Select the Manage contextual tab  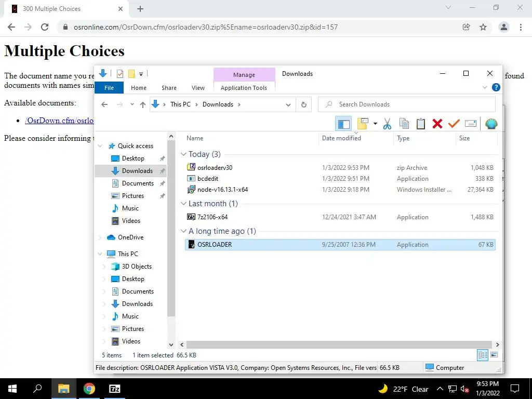[244, 75]
